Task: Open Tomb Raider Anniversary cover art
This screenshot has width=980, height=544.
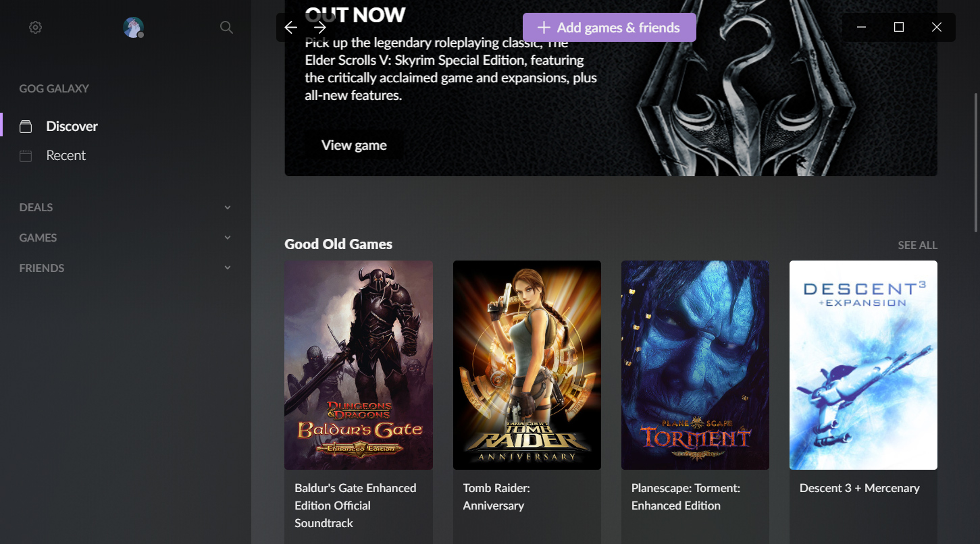Action: pyautogui.click(x=527, y=365)
